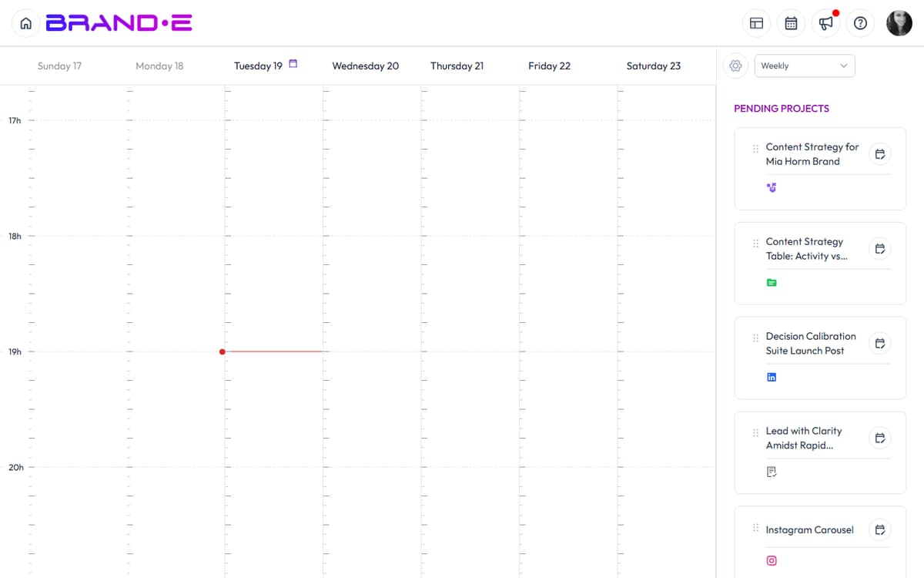Open 'Lead with Clarity Amidst Rapid...' title

[804, 439]
